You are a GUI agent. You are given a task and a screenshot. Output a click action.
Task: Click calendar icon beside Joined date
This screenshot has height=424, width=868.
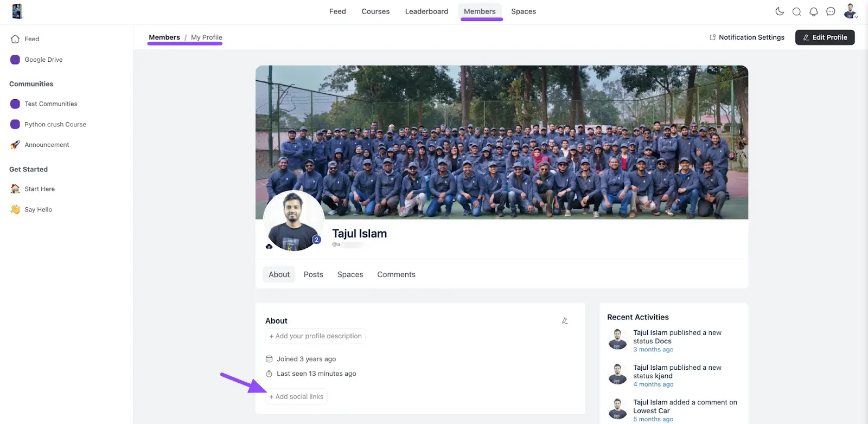coord(269,359)
